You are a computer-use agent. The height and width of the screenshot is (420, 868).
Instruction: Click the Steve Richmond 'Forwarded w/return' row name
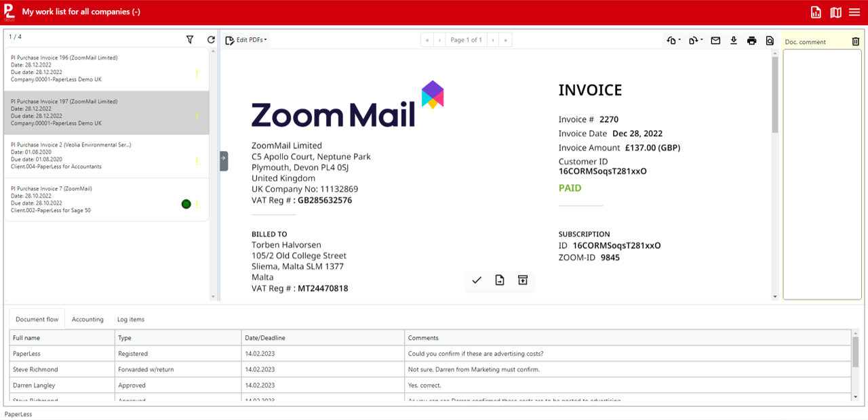(35, 369)
